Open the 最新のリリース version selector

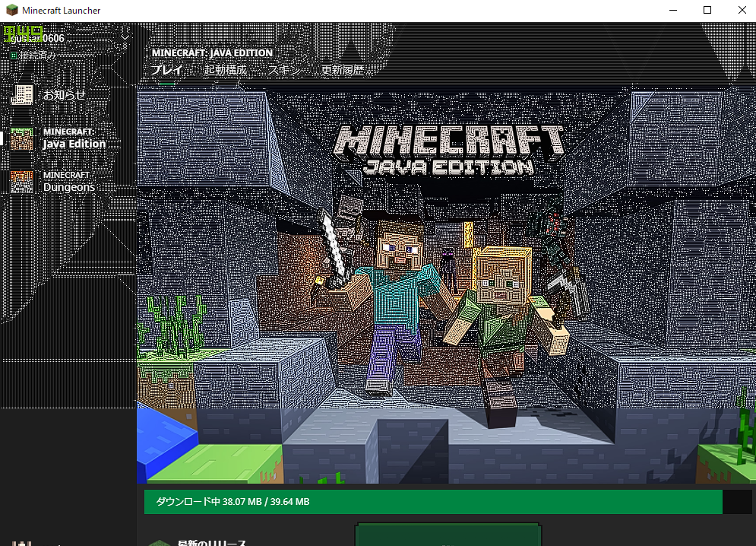(x=211, y=543)
